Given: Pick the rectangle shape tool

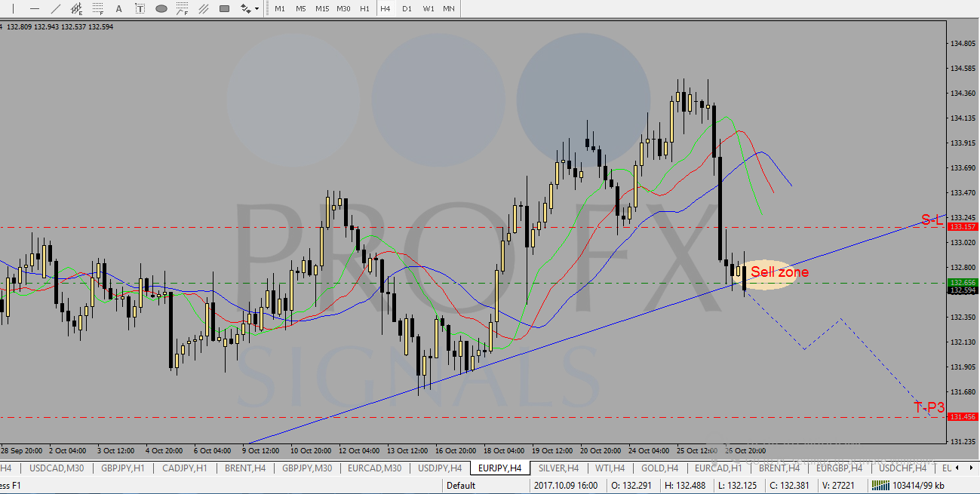Looking at the screenshot, I should [224, 9].
